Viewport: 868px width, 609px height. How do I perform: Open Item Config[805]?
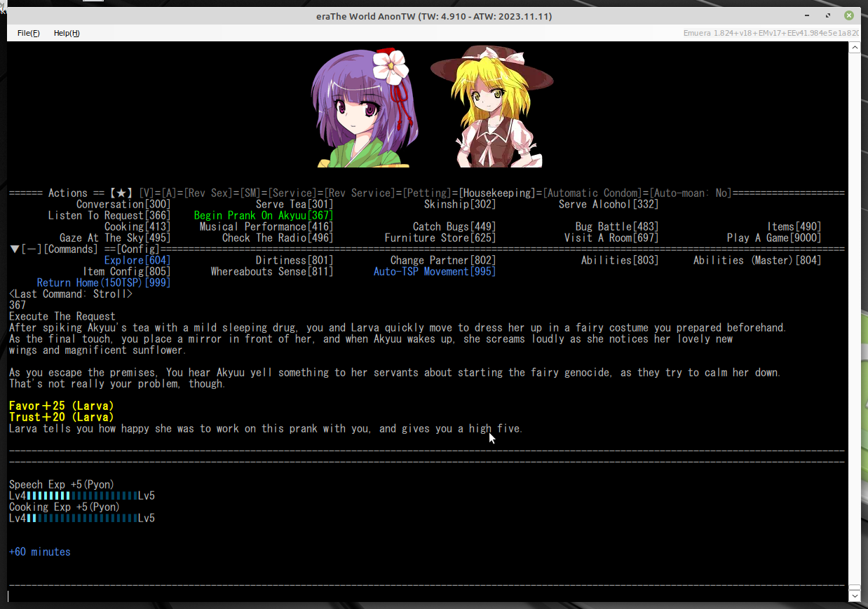(126, 272)
